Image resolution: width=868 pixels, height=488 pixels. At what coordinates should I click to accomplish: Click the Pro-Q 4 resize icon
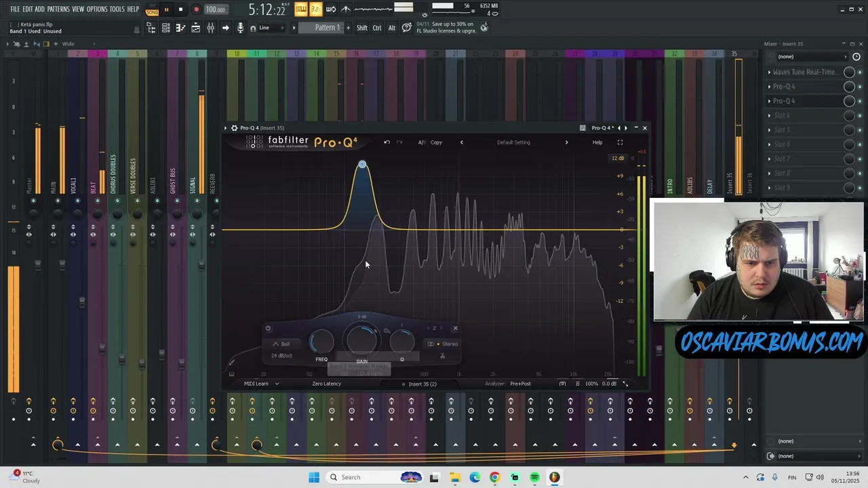pos(625,384)
